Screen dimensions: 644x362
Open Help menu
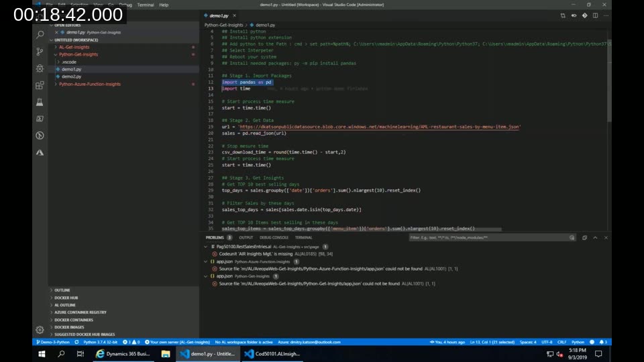pos(164,5)
